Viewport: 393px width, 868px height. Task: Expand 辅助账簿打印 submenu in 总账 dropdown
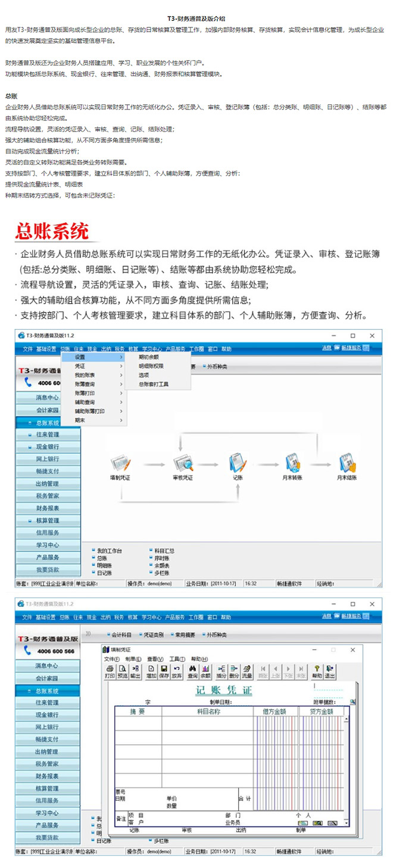click(x=94, y=411)
